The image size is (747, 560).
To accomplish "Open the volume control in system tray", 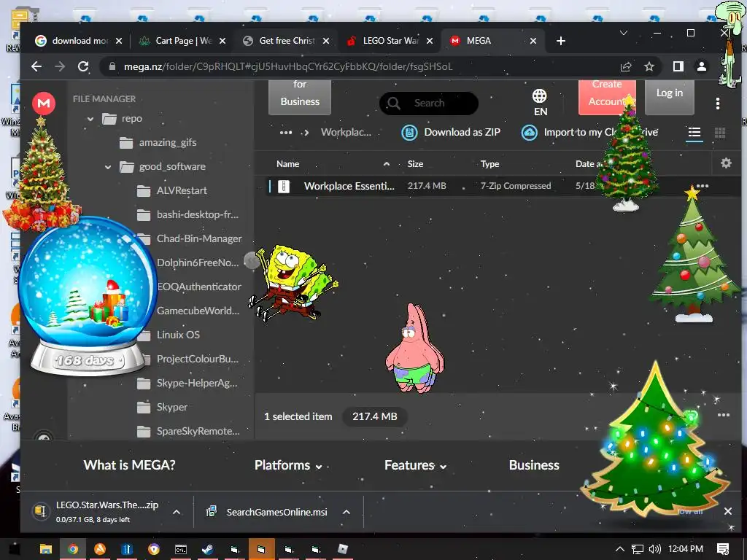I will pos(655,549).
